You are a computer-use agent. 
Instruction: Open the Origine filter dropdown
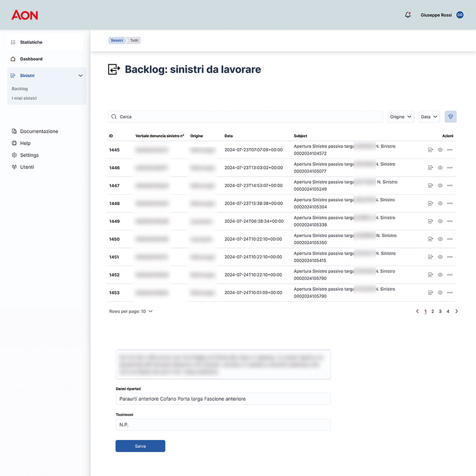(401, 117)
